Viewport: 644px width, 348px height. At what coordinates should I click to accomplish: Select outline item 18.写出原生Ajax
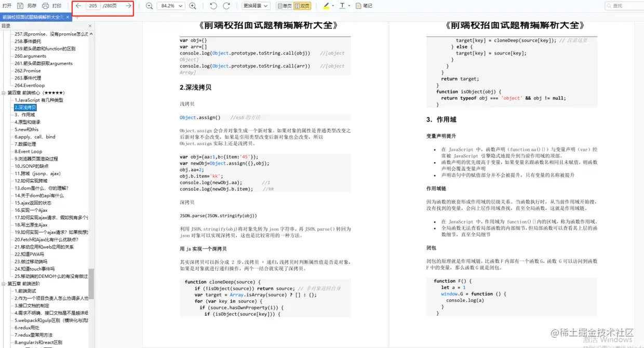pos(31,225)
